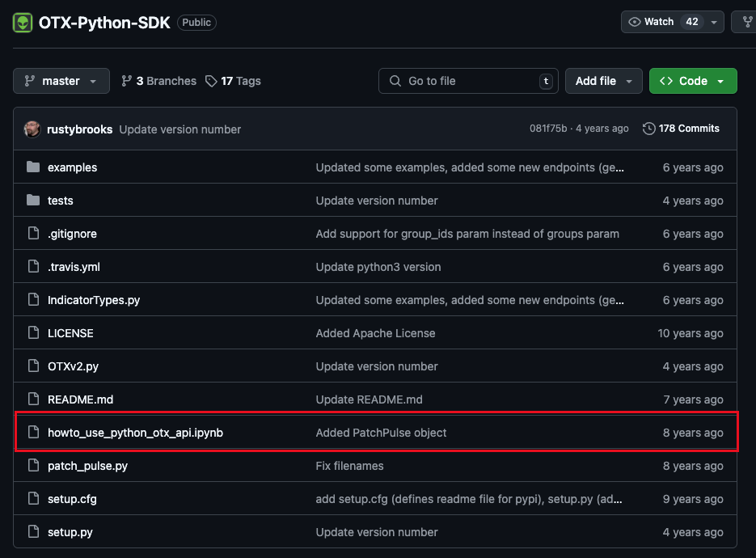Focus the Go to file search field
Viewport: 756px width, 558px height.
pos(468,81)
